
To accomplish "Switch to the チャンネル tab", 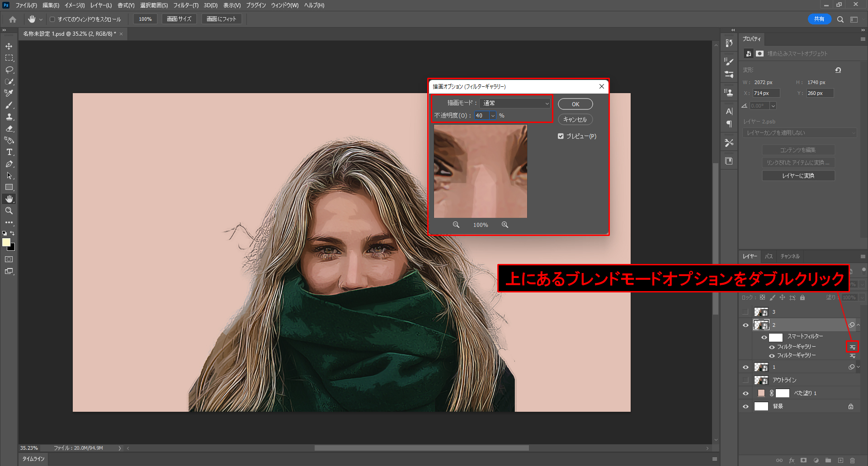I will [790, 256].
